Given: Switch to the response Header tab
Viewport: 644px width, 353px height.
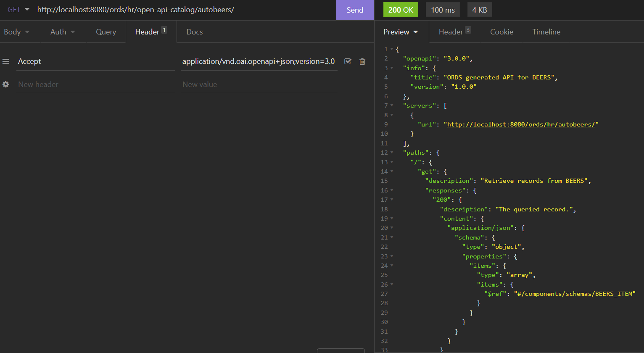Looking at the screenshot, I should [454, 32].
